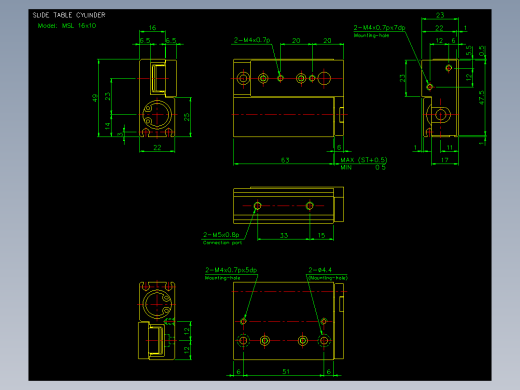Select the '2-M4x0.7px7dp' mounting hole callout

[379, 28]
